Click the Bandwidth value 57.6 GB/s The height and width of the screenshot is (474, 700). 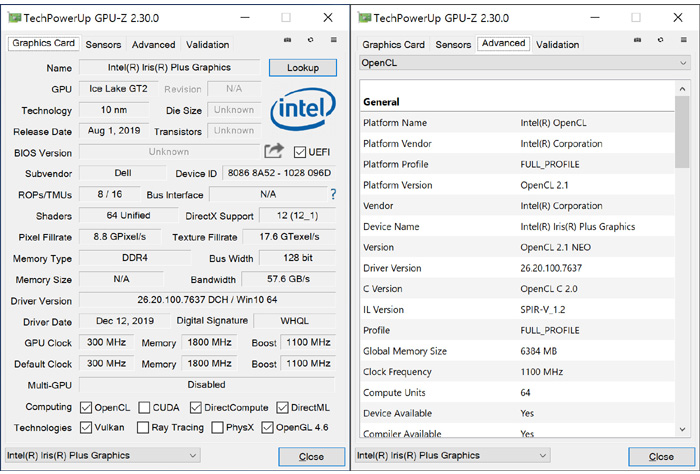click(x=288, y=279)
